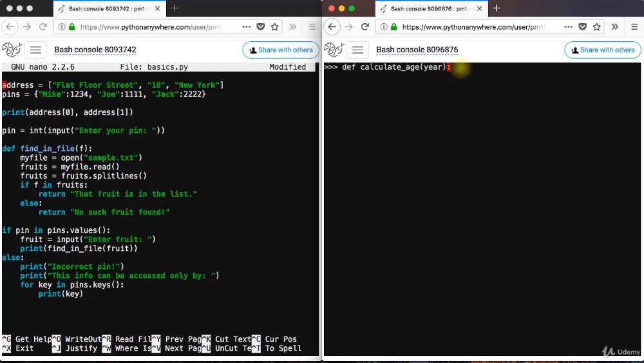
Task: Open new tab in left browser window
Action: click(175, 8)
